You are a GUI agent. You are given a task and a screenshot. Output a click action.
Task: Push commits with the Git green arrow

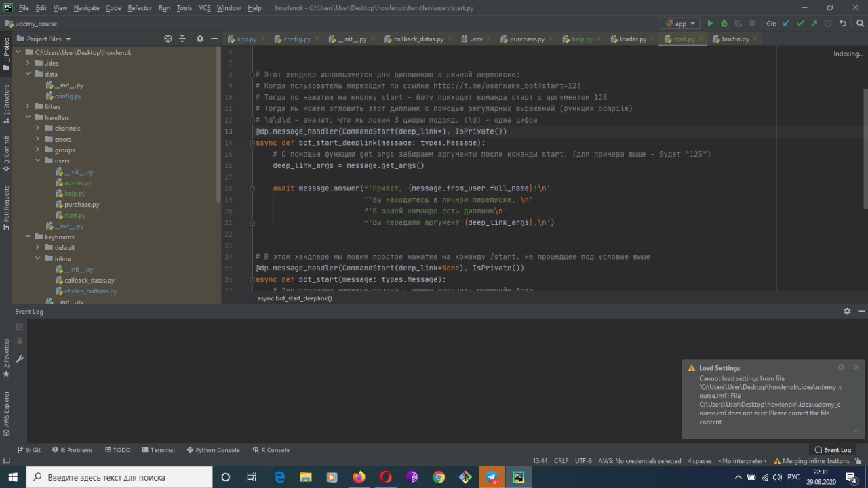[x=814, y=24]
